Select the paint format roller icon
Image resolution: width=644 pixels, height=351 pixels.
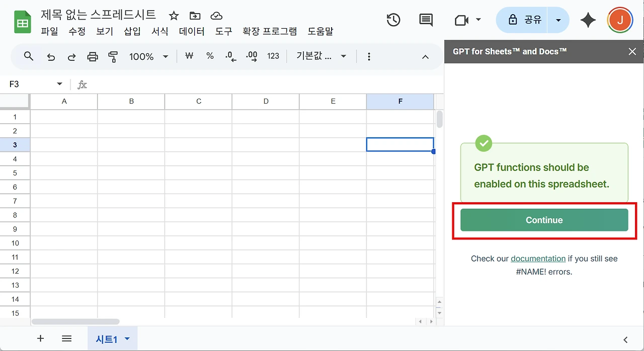tap(113, 57)
